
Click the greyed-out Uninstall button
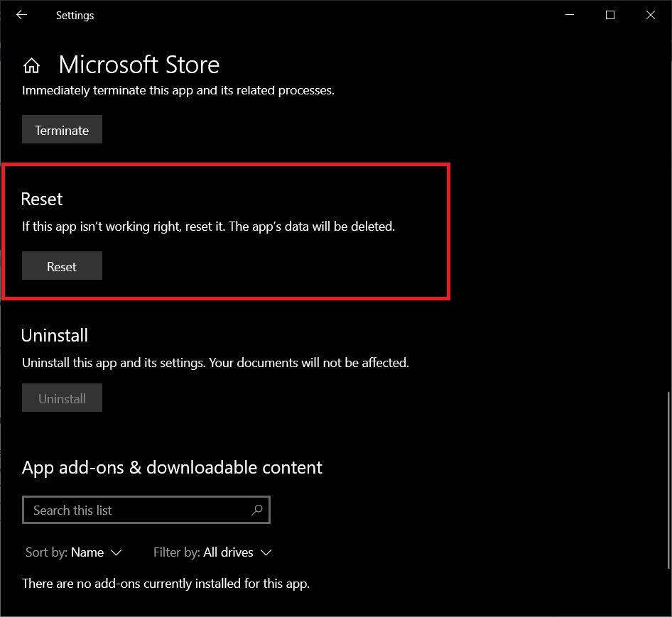pyautogui.click(x=62, y=398)
